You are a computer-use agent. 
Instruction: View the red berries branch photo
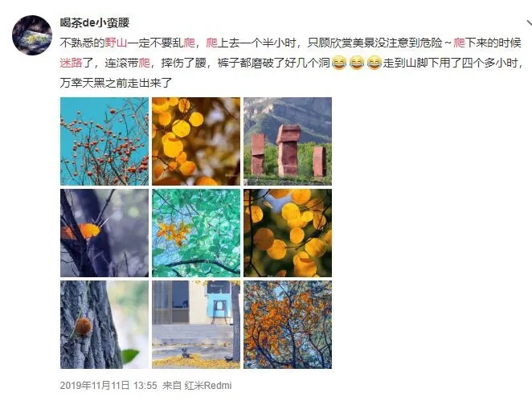tap(104, 141)
